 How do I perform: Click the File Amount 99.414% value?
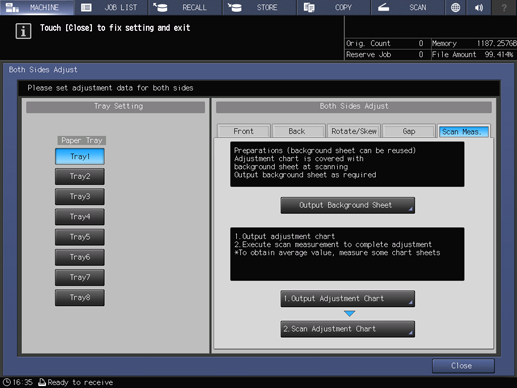pos(499,54)
